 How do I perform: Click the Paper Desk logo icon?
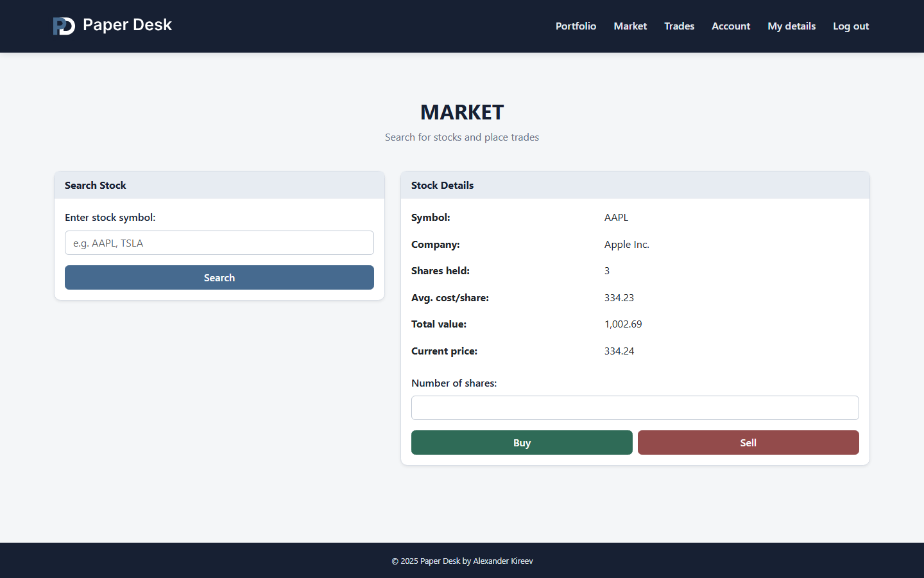coord(64,26)
